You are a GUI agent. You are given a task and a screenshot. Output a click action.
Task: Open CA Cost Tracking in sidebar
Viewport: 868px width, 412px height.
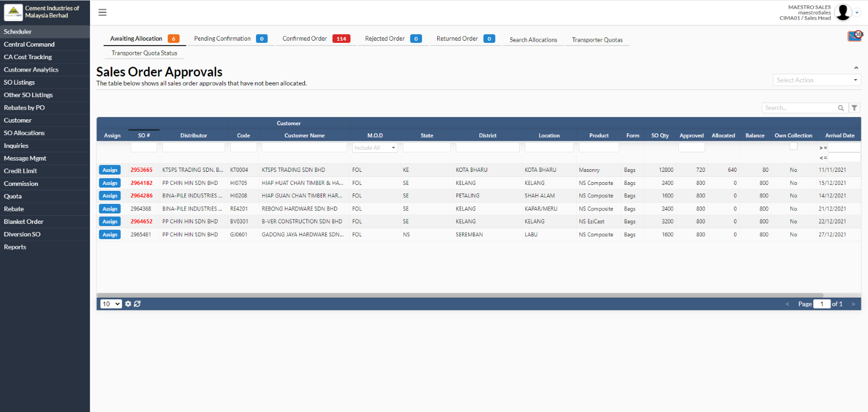tap(45, 57)
